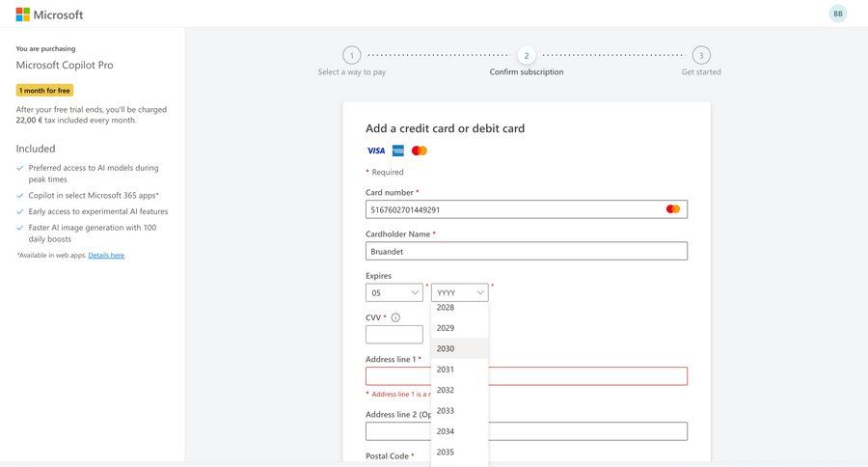Select 2029 from year list

click(459, 328)
